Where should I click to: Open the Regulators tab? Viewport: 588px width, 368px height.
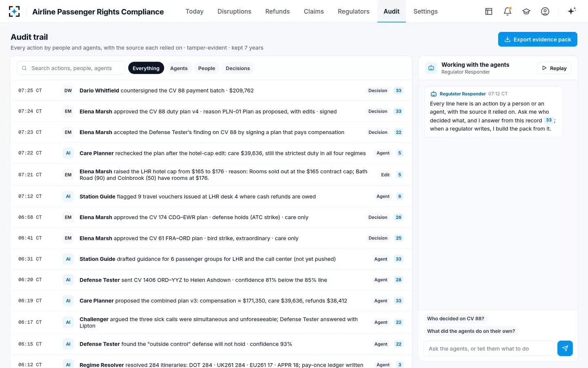pos(354,11)
